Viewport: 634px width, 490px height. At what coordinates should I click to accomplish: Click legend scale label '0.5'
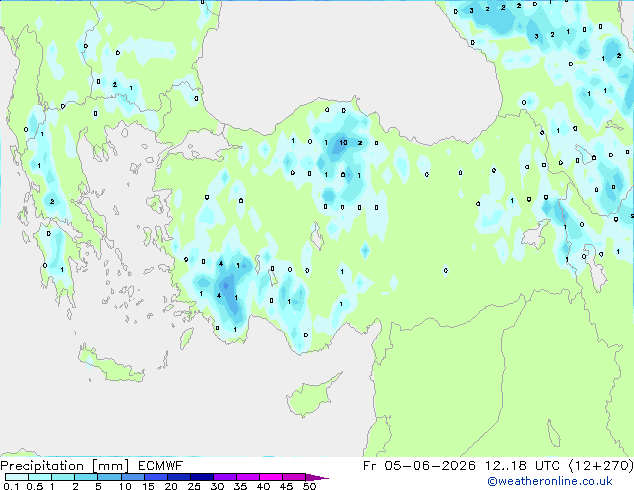coord(34,486)
